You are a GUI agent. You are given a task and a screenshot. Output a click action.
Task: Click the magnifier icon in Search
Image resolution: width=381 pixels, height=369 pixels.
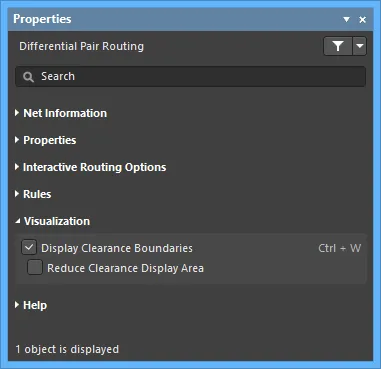coord(28,77)
